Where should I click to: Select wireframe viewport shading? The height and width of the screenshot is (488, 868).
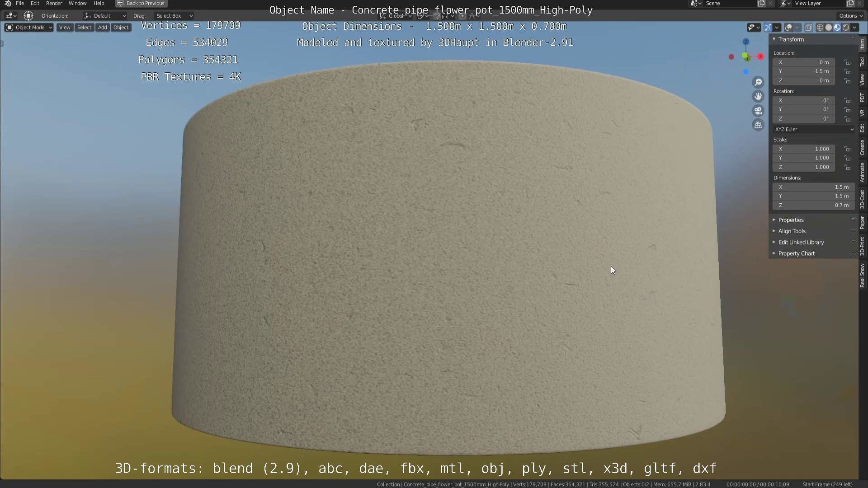(x=820, y=28)
